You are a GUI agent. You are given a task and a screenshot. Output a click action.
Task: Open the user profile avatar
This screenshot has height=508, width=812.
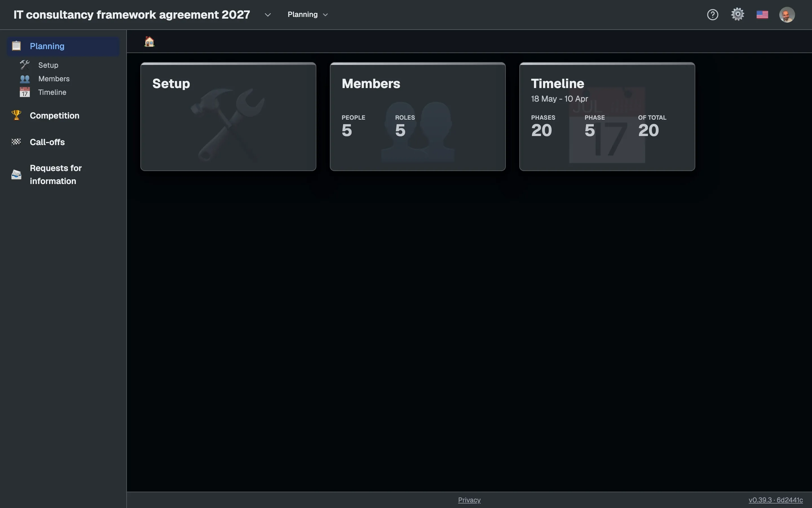click(787, 15)
